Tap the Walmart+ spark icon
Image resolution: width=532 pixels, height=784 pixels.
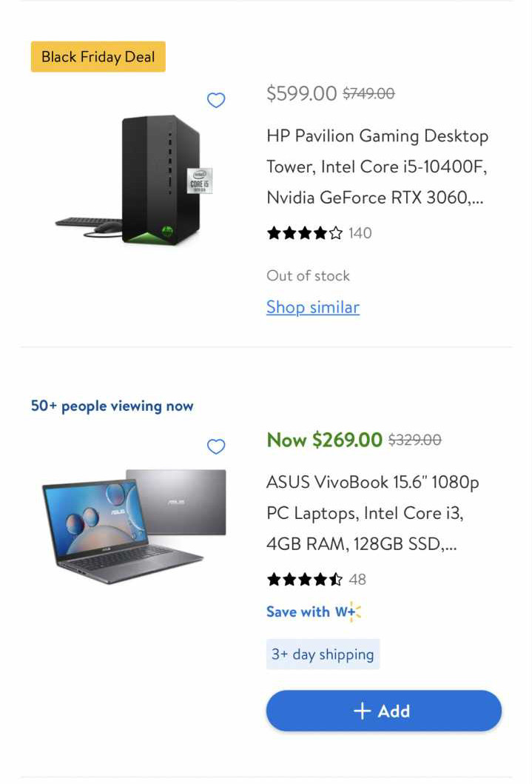tap(354, 612)
